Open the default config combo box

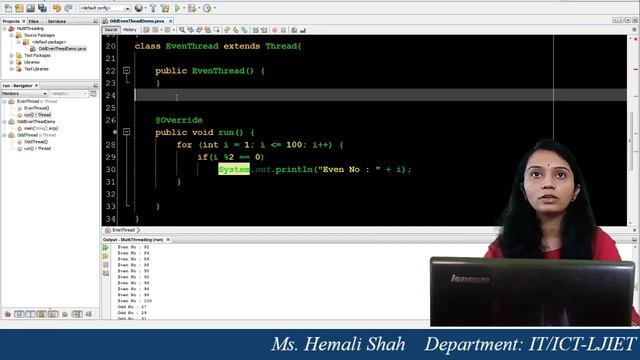click(104, 8)
